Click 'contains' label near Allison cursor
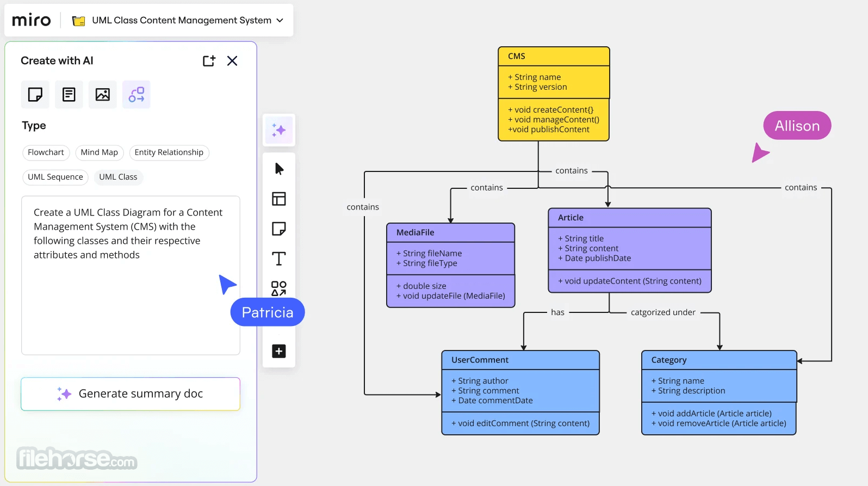The width and height of the screenshot is (868, 486). click(801, 188)
